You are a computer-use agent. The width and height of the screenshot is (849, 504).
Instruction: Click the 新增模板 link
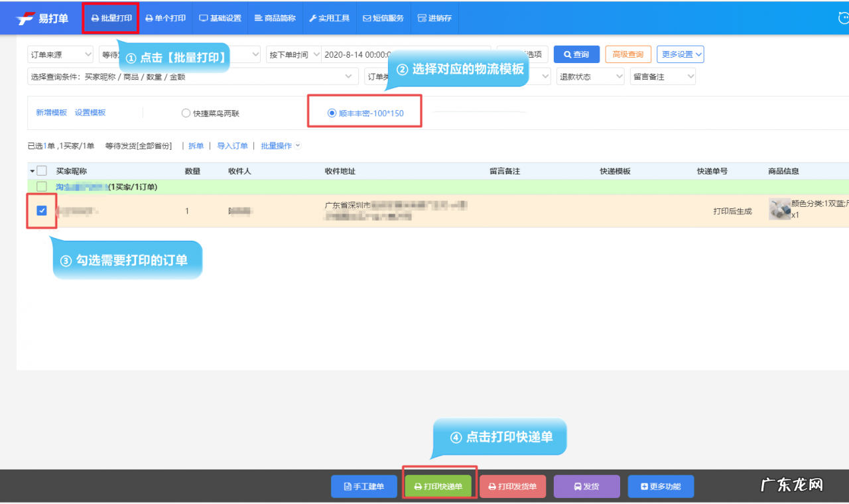50,112
